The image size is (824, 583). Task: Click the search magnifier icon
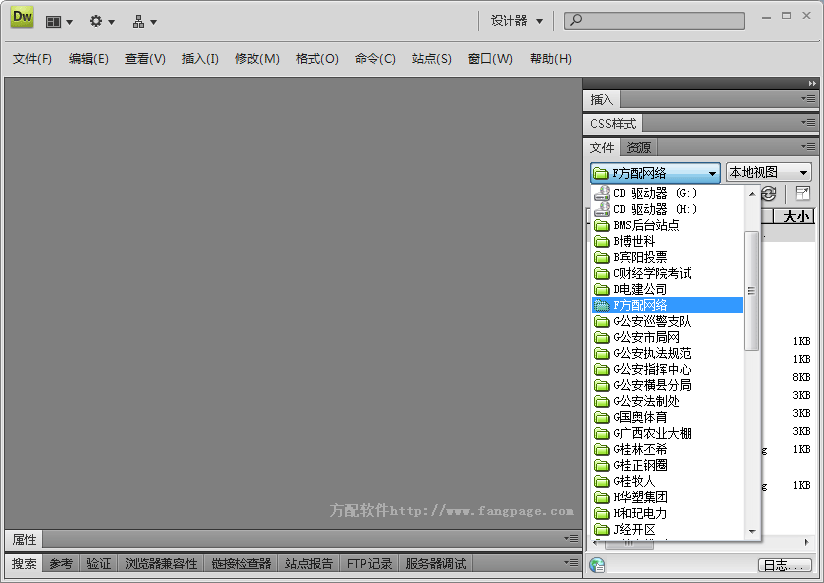tap(576, 21)
